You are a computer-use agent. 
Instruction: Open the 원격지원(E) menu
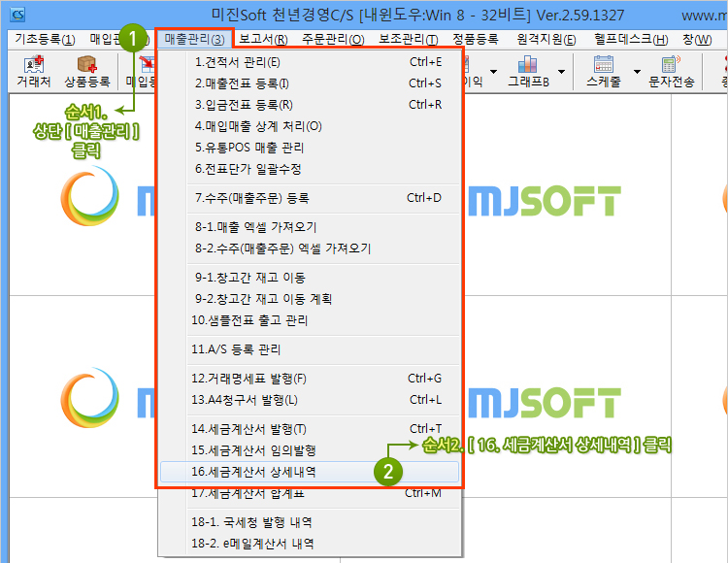pyautogui.click(x=546, y=39)
